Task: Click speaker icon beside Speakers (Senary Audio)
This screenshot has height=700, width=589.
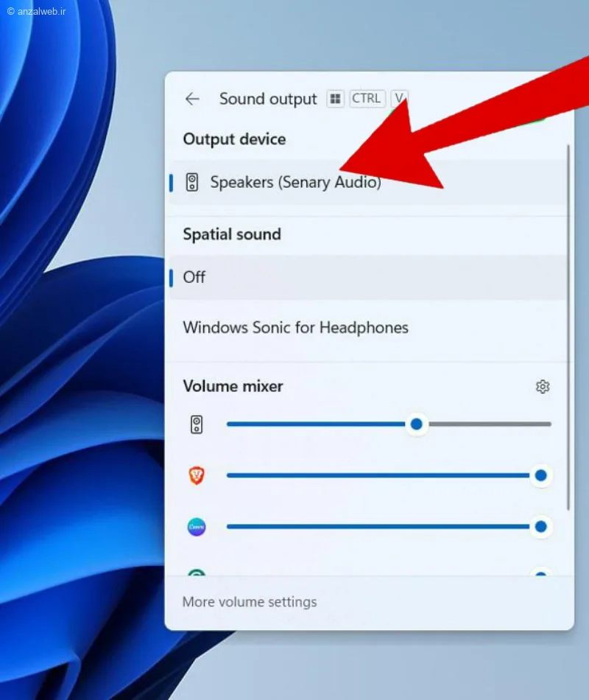Action: click(192, 182)
